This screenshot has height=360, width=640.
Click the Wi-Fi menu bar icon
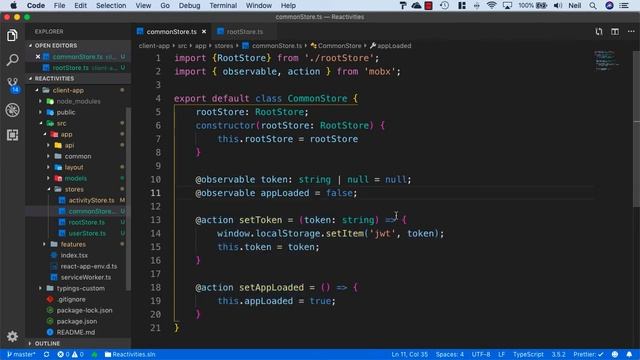(x=491, y=5)
